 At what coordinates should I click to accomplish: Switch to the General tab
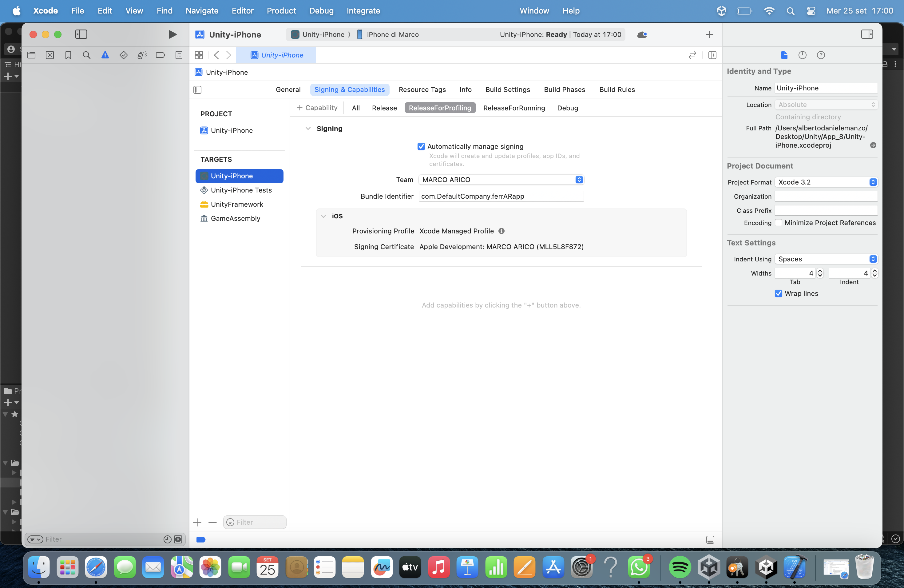tap(288, 89)
